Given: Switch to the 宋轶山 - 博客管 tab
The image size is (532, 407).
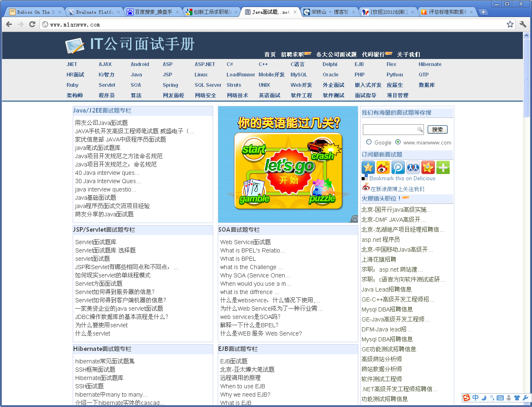Looking at the screenshot, I should click(330, 12).
